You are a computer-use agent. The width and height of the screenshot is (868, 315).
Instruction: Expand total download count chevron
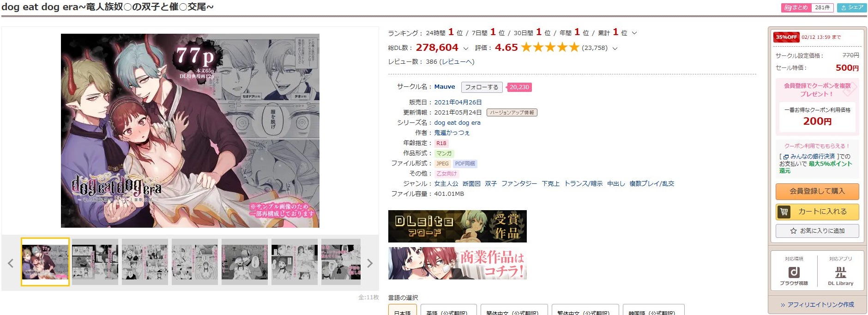click(465, 48)
